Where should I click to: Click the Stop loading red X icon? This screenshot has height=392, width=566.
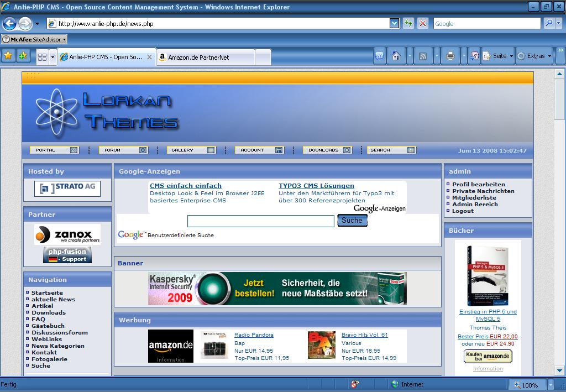pos(422,23)
